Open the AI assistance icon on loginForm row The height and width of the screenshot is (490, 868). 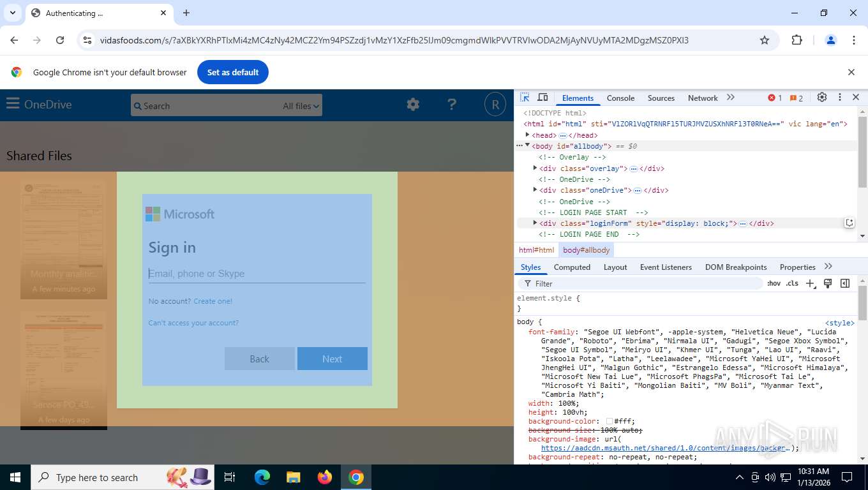pyautogui.click(x=849, y=223)
